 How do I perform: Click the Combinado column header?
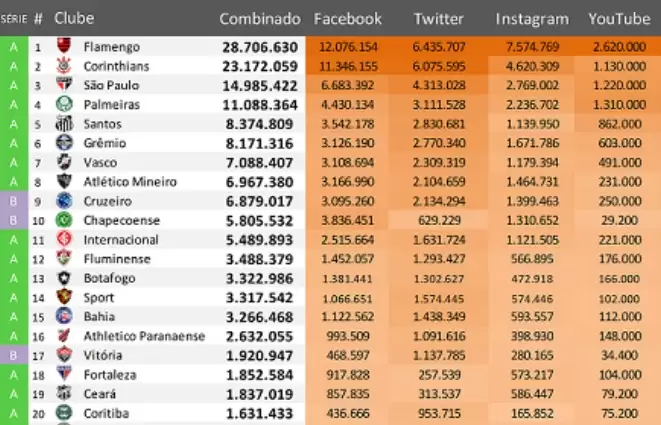[x=259, y=19]
